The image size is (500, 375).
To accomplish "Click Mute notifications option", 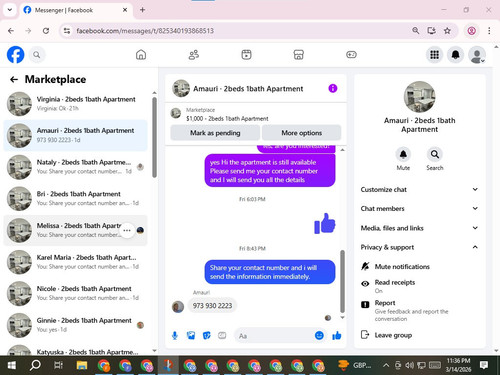I will [419, 267].
